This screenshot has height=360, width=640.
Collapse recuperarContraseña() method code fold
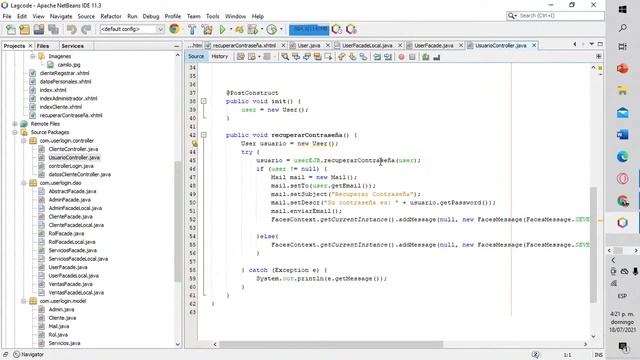pos(203,135)
